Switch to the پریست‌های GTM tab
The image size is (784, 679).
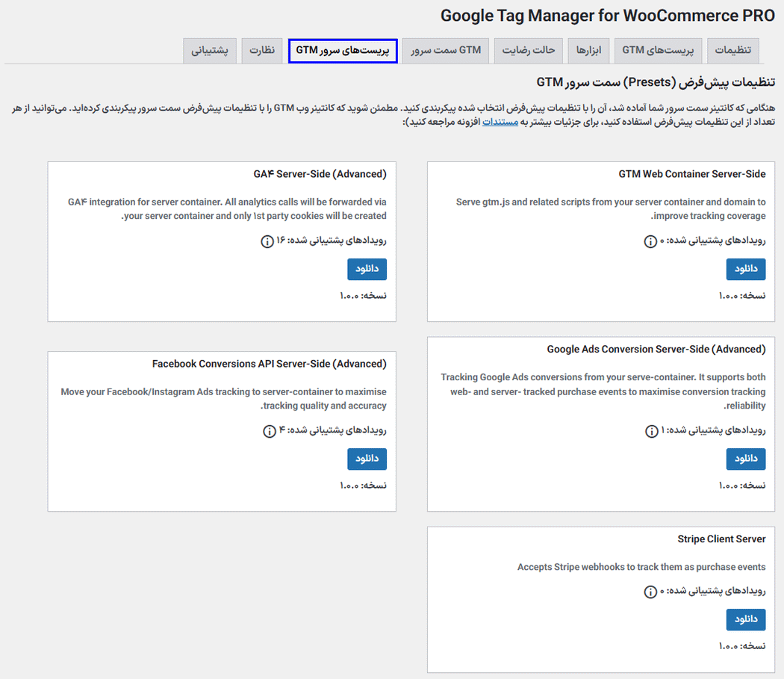point(658,51)
